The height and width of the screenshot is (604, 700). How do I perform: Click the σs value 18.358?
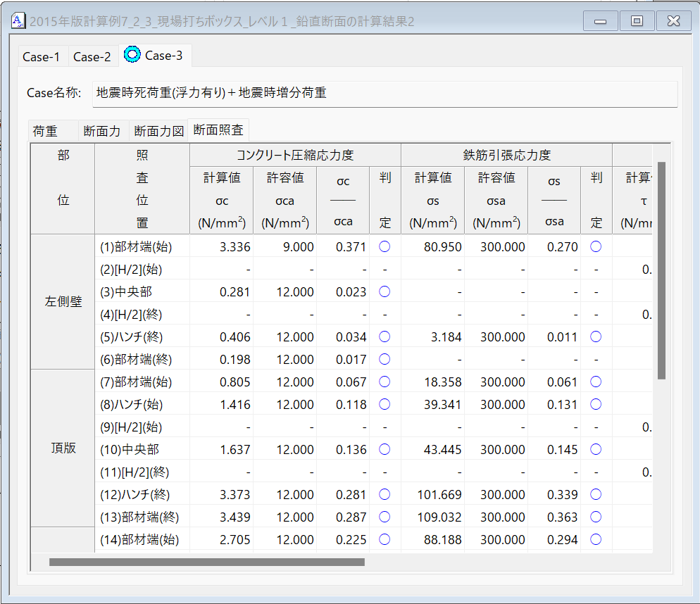pos(442,382)
